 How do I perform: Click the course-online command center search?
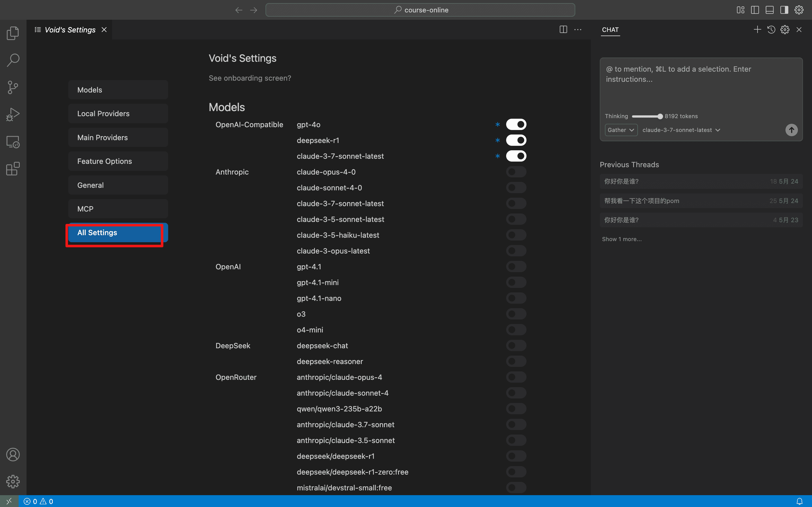[x=420, y=10]
